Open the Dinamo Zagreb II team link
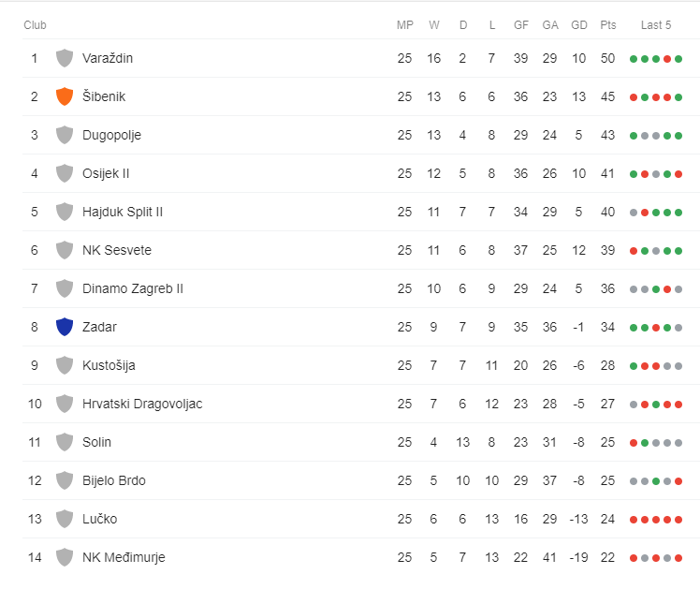This screenshot has height=589, width=700. click(x=133, y=288)
